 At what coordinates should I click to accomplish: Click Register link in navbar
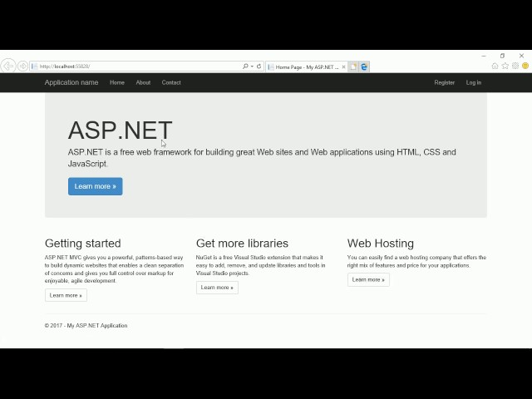click(x=444, y=82)
